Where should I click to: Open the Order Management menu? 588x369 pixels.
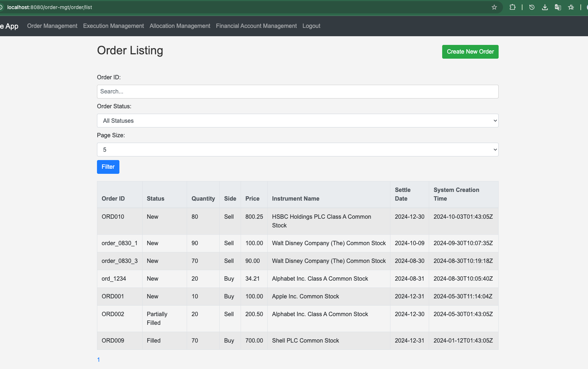52,26
